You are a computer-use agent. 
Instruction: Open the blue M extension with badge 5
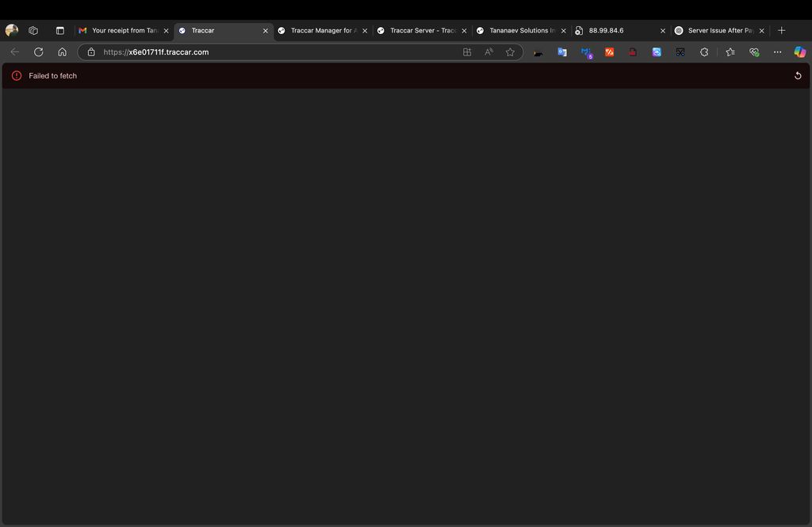coord(586,52)
